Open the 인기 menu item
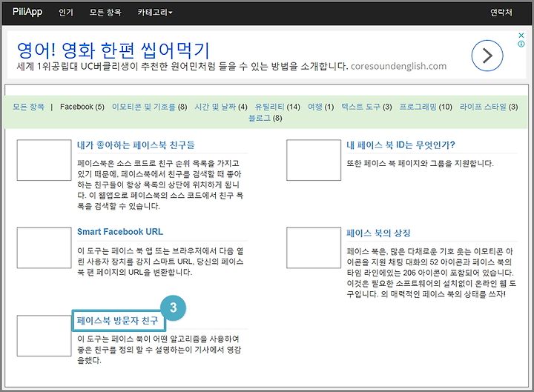 pyautogui.click(x=66, y=13)
